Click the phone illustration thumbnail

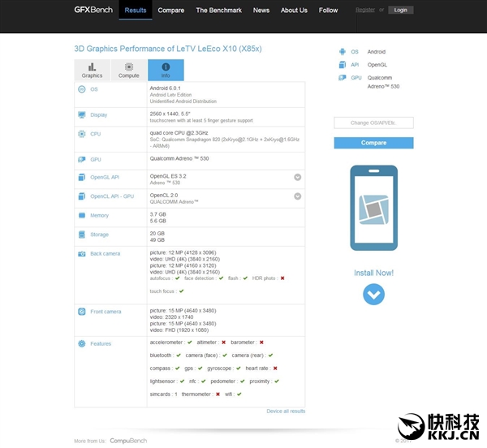(x=373, y=208)
